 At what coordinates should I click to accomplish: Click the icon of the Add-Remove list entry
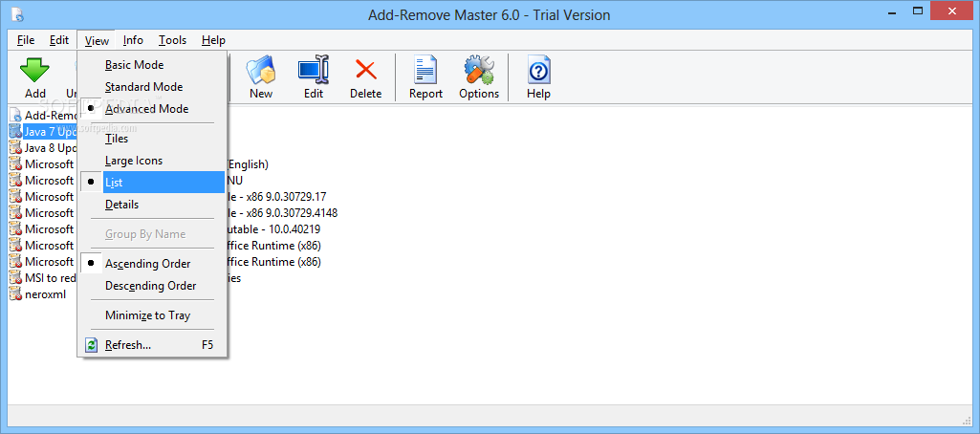pos(15,116)
